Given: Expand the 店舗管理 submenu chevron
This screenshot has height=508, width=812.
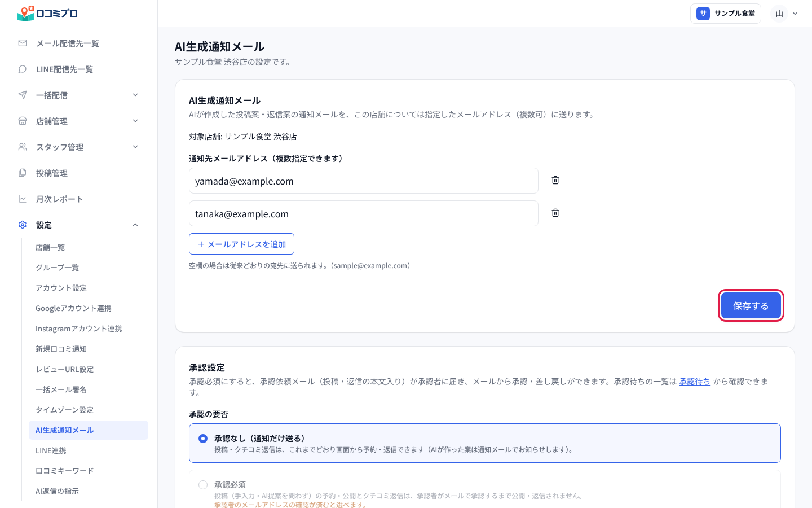Looking at the screenshot, I should pos(135,121).
